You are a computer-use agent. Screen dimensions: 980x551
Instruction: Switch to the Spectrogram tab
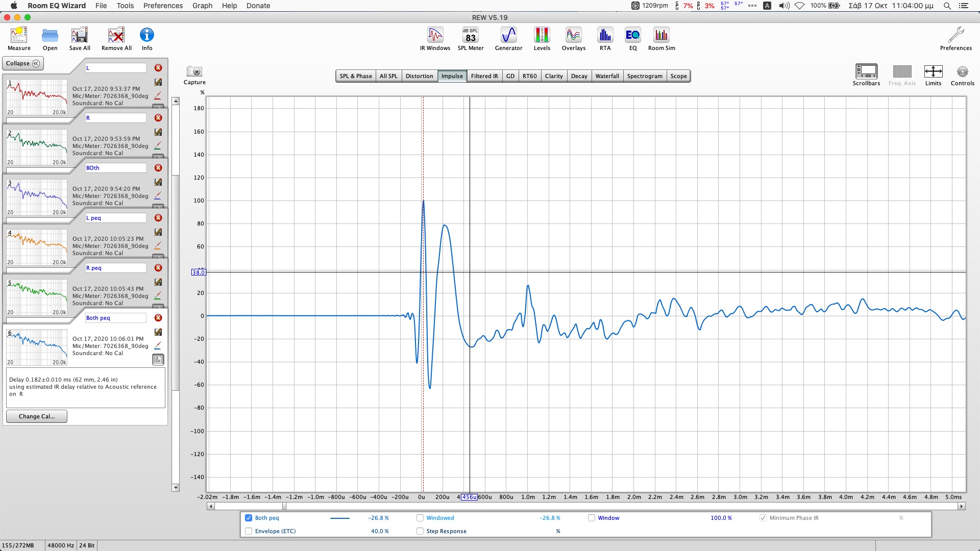point(644,76)
